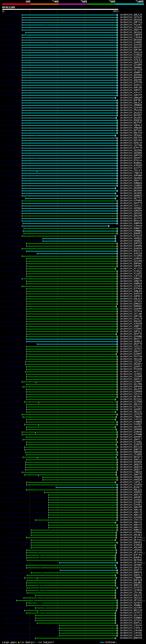Select the UniRef100_B2D2G7 entry

[131, 58]
